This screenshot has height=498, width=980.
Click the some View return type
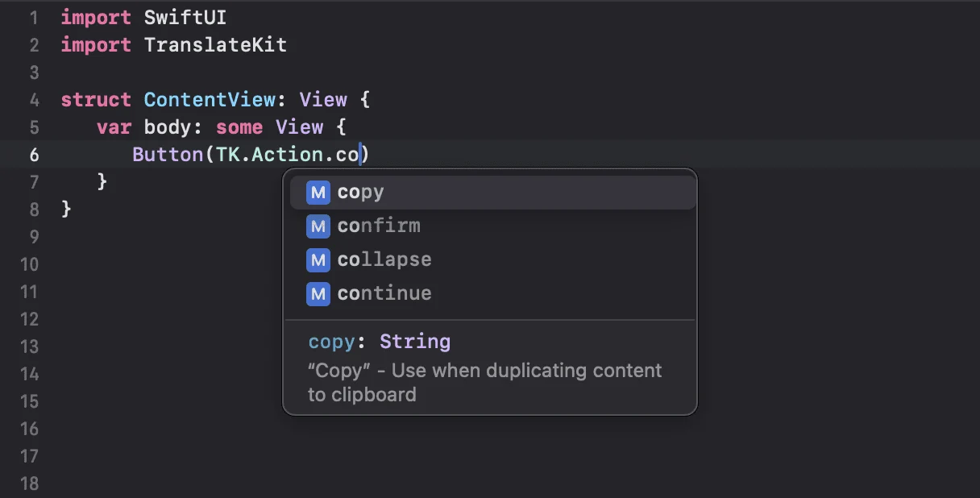coord(271,127)
